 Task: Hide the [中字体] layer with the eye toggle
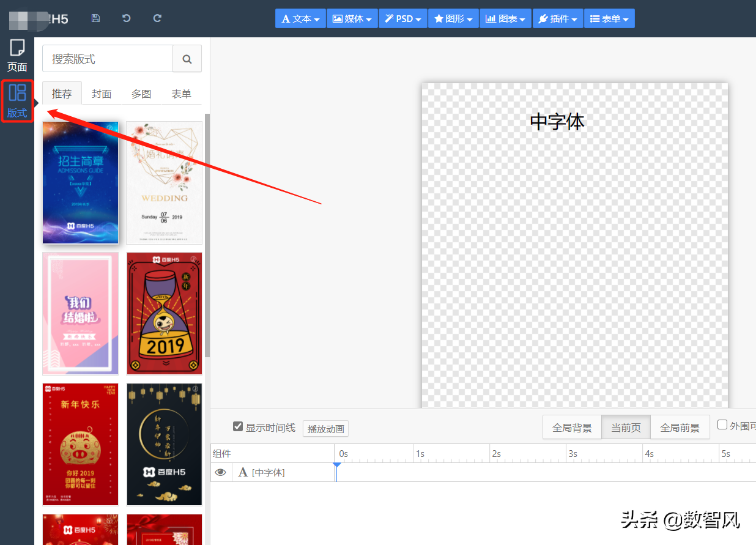point(221,472)
